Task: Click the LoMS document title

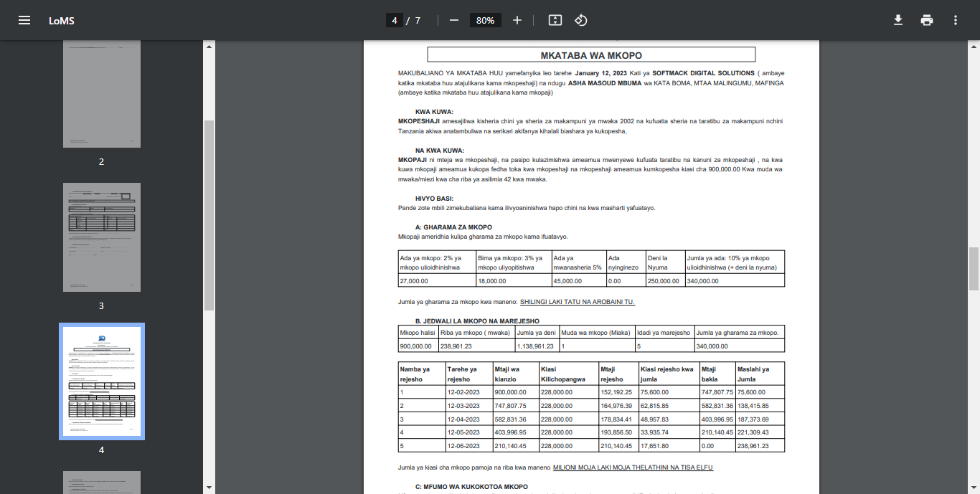Action: [62, 20]
